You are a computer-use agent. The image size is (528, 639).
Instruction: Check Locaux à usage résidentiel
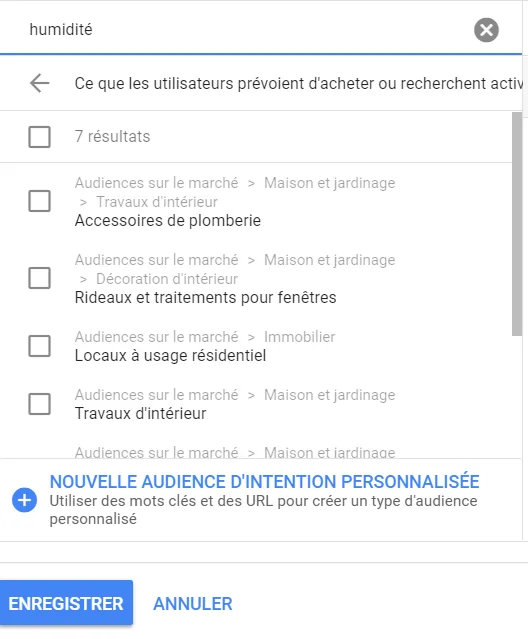(40, 346)
